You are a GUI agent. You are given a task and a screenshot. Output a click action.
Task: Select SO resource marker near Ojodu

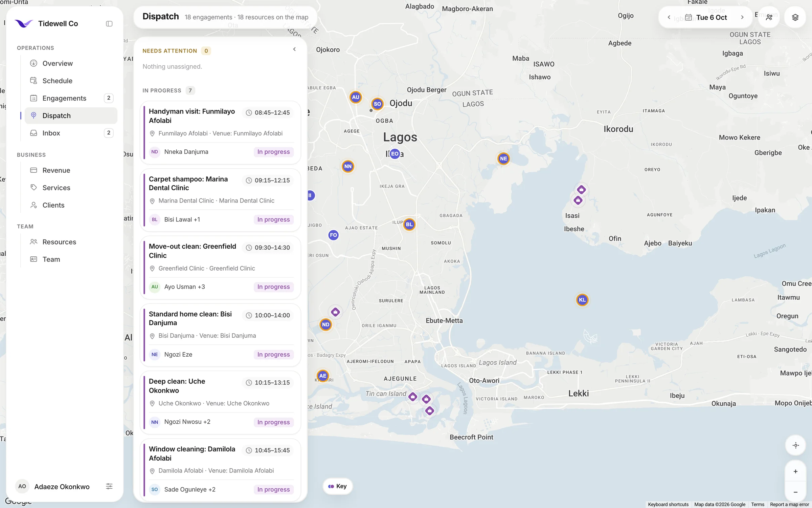tap(377, 104)
